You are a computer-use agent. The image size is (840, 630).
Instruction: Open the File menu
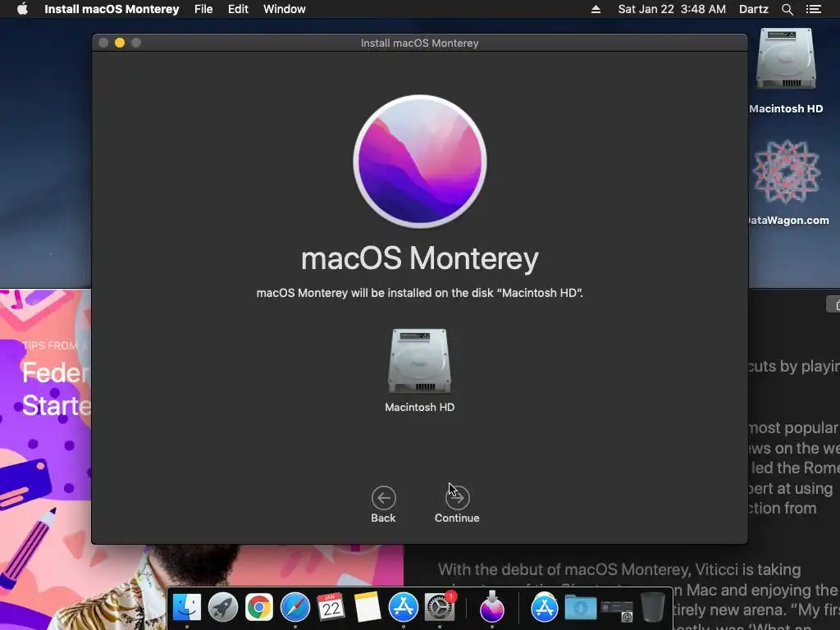pyautogui.click(x=203, y=9)
